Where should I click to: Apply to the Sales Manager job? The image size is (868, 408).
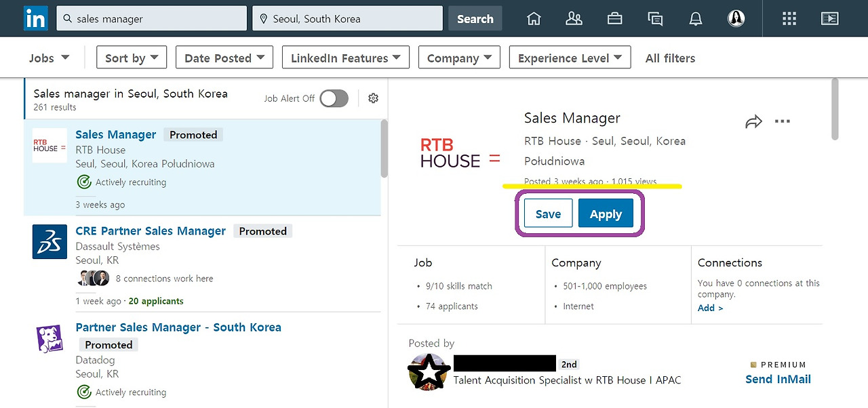[x=606, y=213]
